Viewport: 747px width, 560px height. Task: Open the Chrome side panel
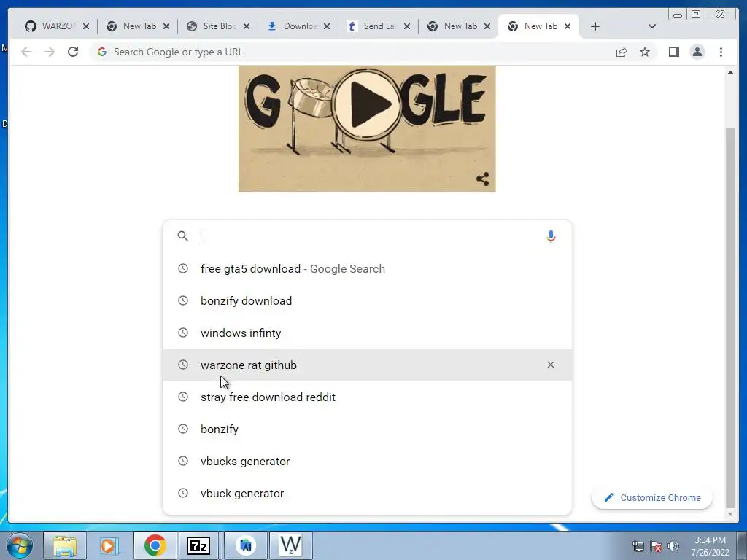point(673,52)
